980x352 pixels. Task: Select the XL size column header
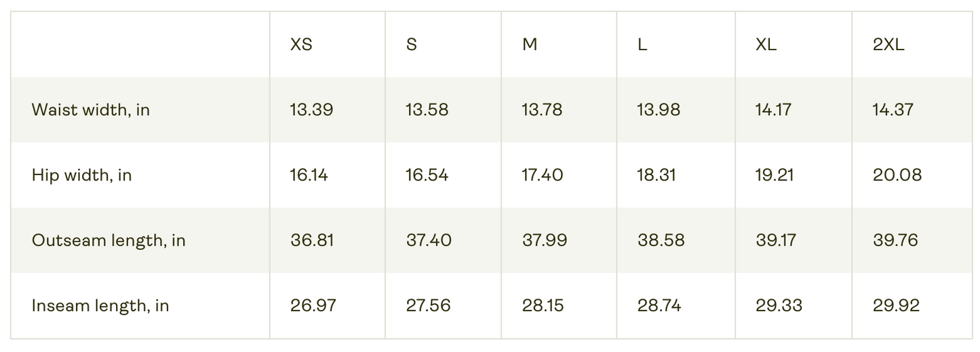point(766,45)
